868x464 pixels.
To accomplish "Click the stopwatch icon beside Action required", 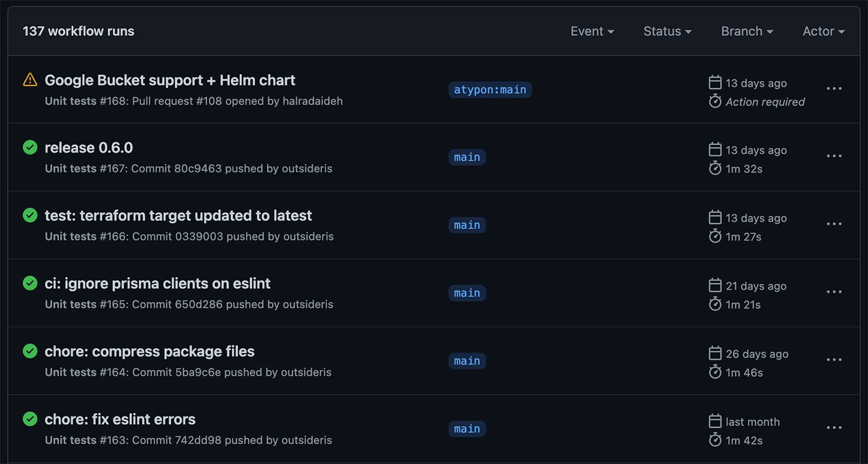I will pyautogui.click(x=715, y=101).
